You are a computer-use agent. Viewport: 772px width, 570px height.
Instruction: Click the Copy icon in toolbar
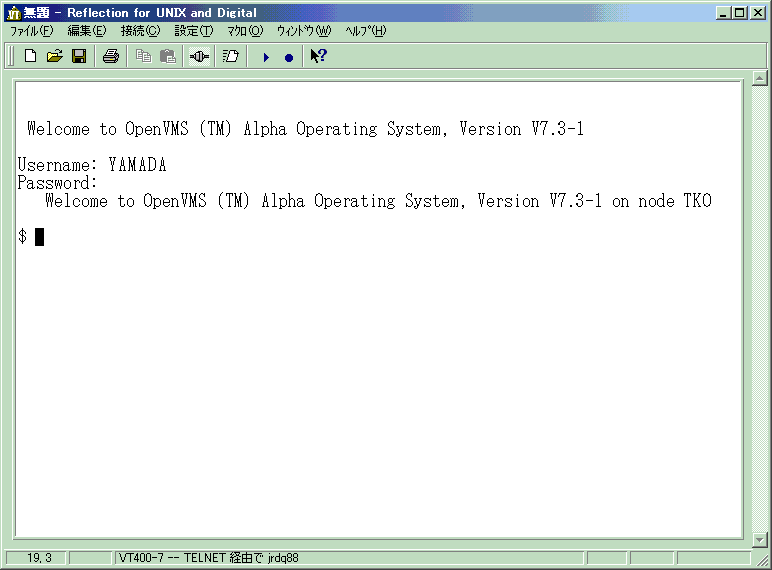(144, 57)
